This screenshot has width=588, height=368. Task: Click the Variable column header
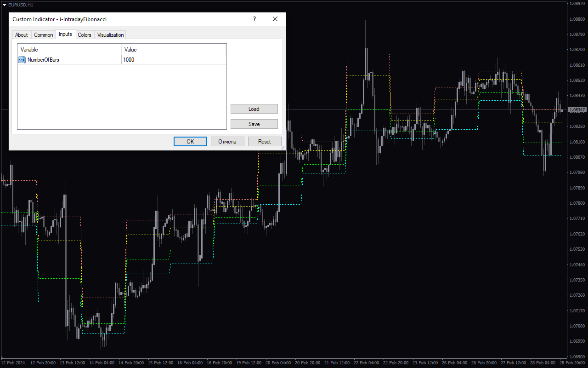pos(69,50)
